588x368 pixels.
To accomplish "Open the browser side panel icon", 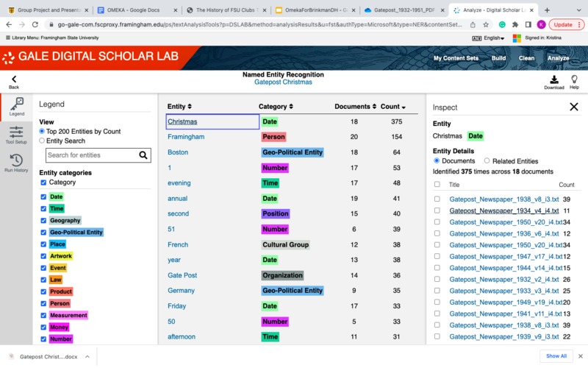I will 528,24.
